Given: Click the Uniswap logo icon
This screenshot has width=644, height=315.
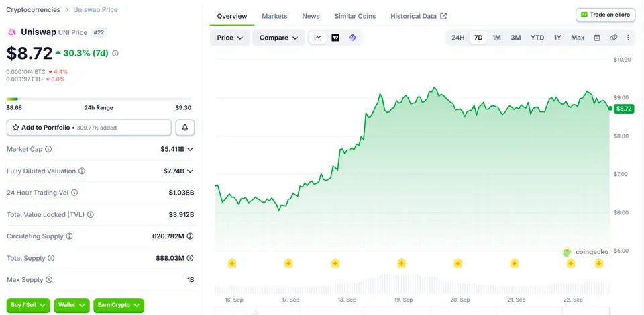Looking at the screenshot, I should pyautogui.click(x=12, y=32).
